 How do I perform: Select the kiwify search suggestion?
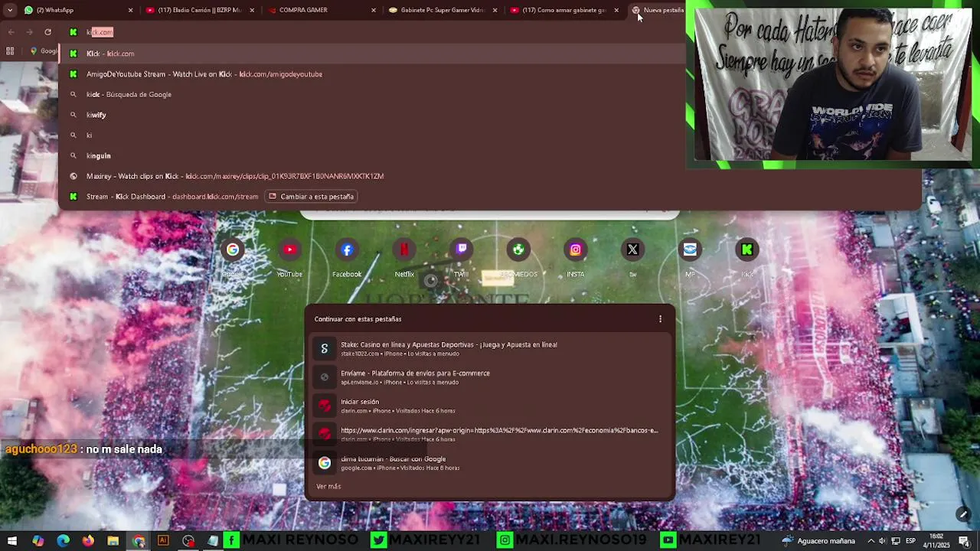tap(490, 115)
